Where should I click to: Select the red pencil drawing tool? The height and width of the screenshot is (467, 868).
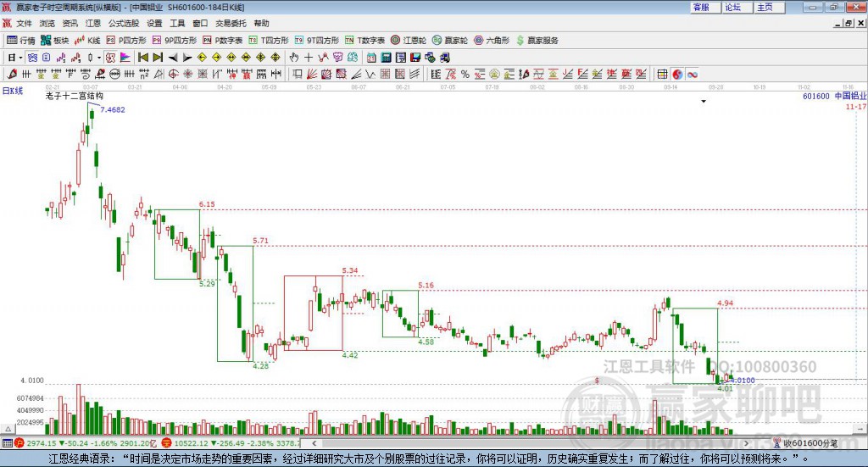tap(12, 74)
